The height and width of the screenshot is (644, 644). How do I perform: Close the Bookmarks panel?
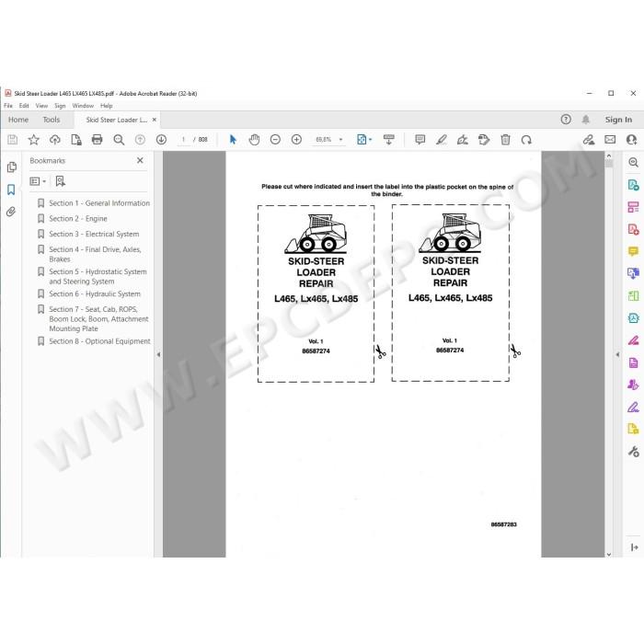(140, 160)
